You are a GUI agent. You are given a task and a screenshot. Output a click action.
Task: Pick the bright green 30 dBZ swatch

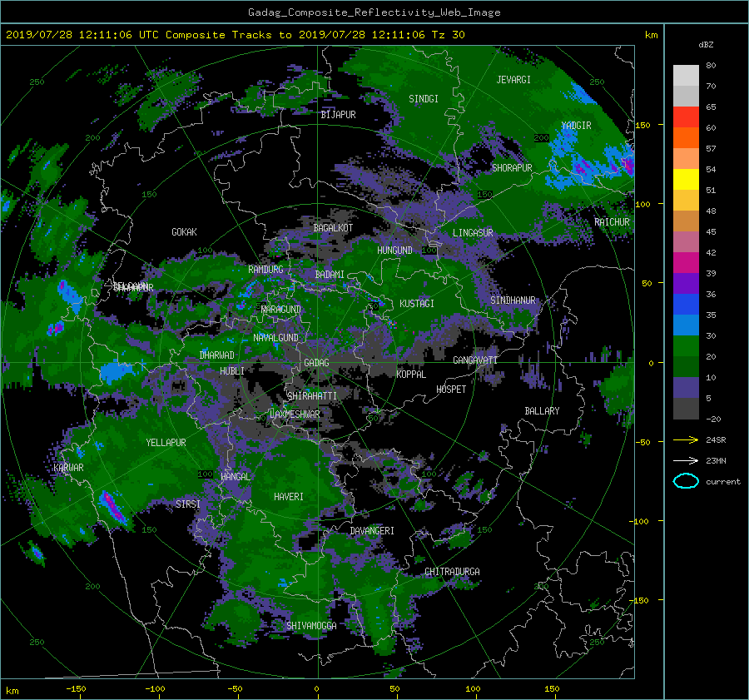point(686,345)
